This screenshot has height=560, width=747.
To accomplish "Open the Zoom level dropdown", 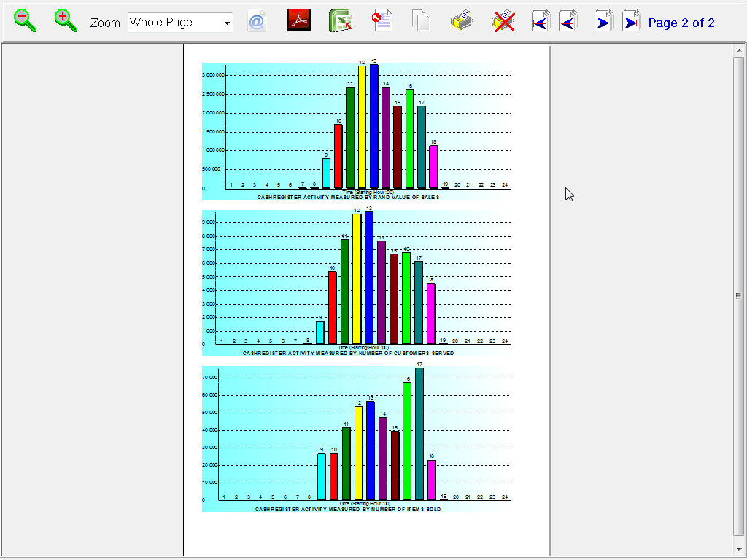I will pos(227,23).
